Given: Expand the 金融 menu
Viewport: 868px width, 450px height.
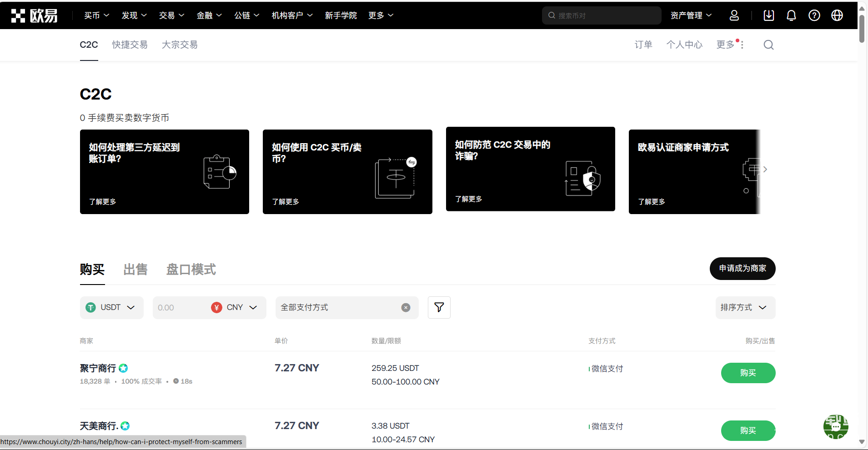Looking at the screenshot, I should tap(209, 15).
